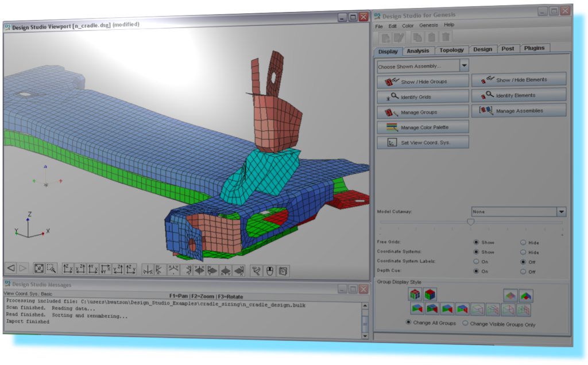Select the opaque colored surfaces display style icon

click(526, 296)
